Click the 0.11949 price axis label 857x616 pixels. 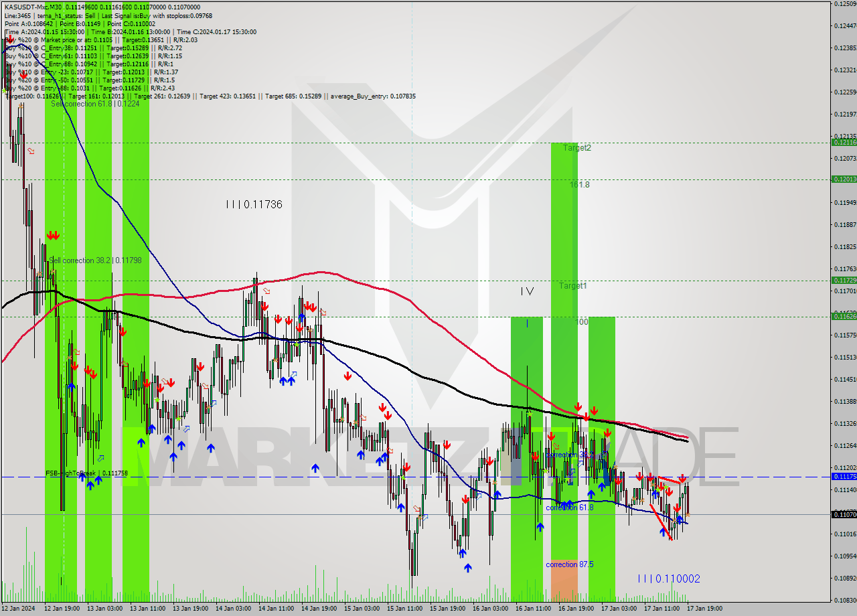[x=845, y=202]
